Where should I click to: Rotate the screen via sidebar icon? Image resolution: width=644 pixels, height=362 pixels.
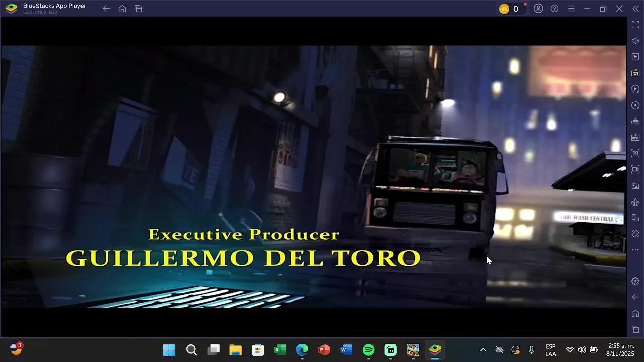pyautogui.click(x=635, y=218)
